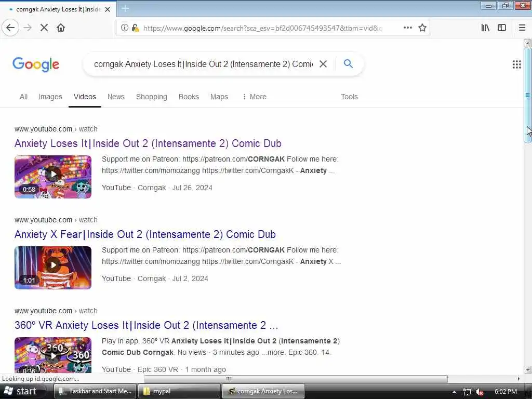Open a new tab with the plus

pos(125,8)
